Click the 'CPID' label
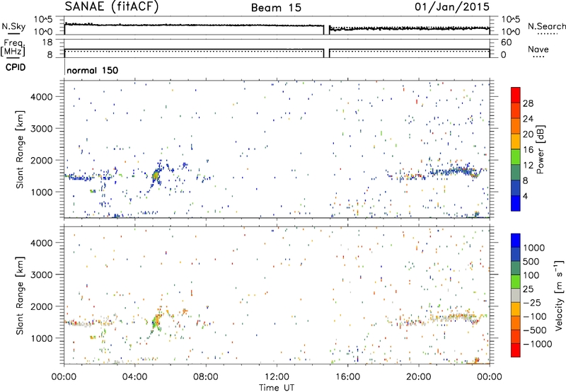566x392 pixels. click(16, 67)
